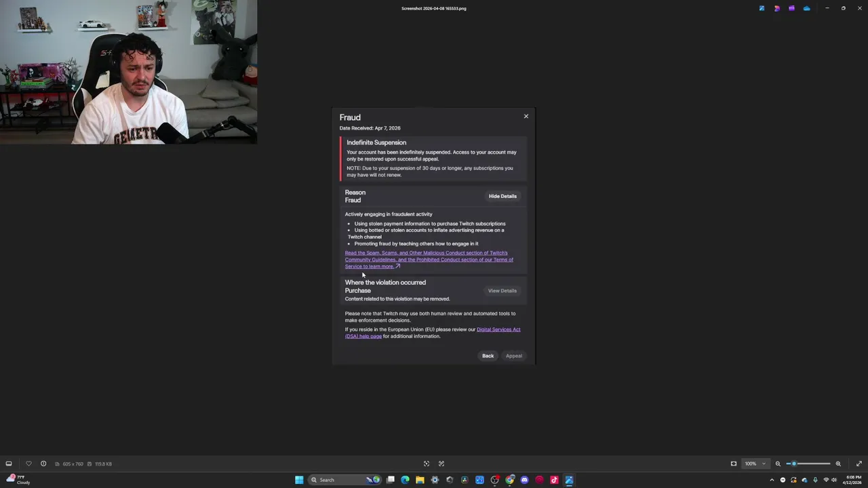Toggle the filmstrip view icon
Image resolution: width=868 pixels, height=488 pixels.
click(x=9, y=464)
